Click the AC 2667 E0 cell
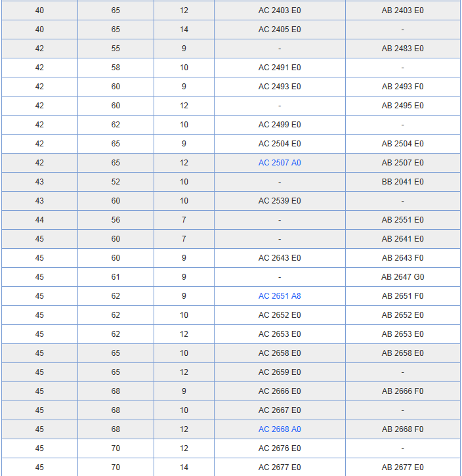 click(280, 410)
